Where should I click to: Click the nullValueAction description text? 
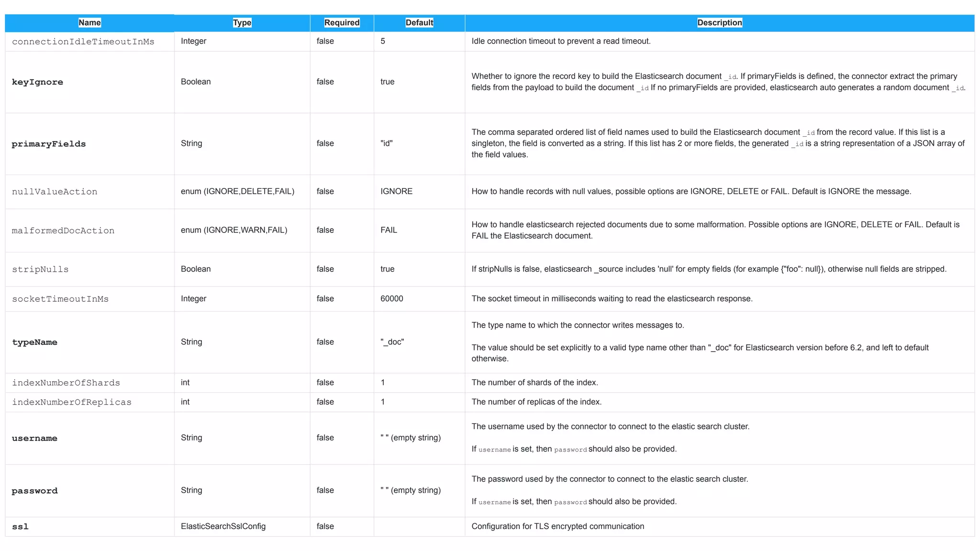click(691, 191)
